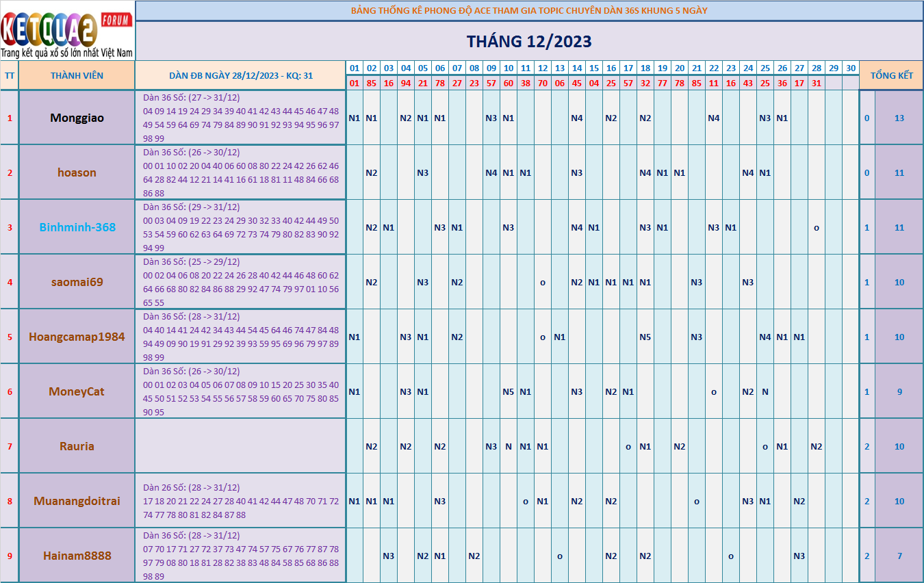Open member Binhminh-368
This screenshot has width=924, height=583.
coord(77,227)
